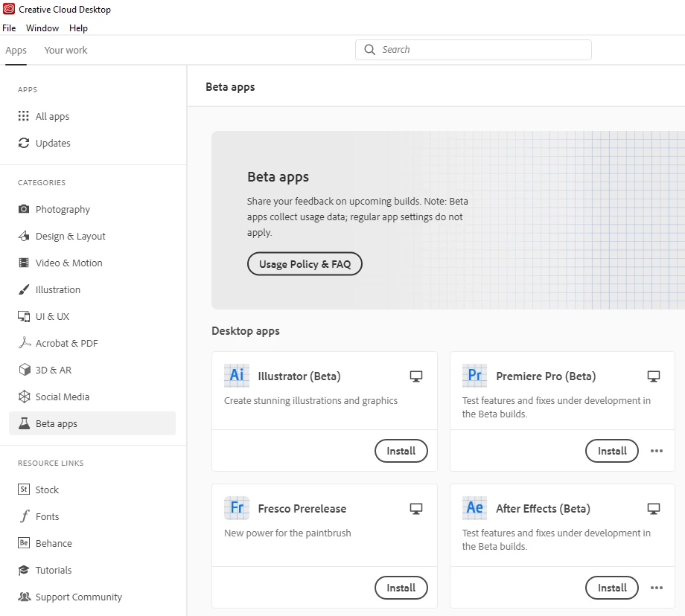Click the All apps grid icon

[24, 116]
